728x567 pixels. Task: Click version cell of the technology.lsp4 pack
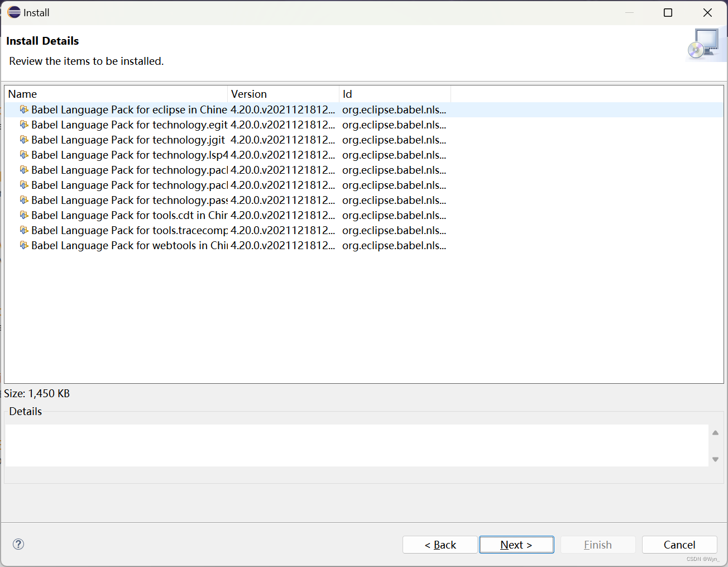coord(283,155)
